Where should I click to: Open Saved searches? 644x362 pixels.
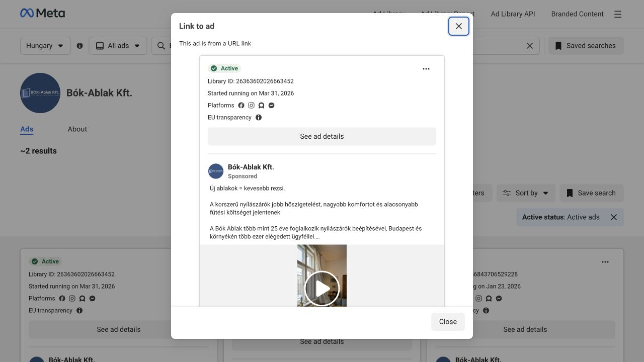586,46
